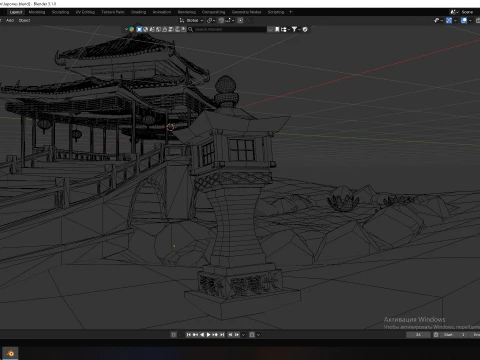Toggle the auto keying record button
Viewport: 480px width, 360px height.
(x=174, y=335)
